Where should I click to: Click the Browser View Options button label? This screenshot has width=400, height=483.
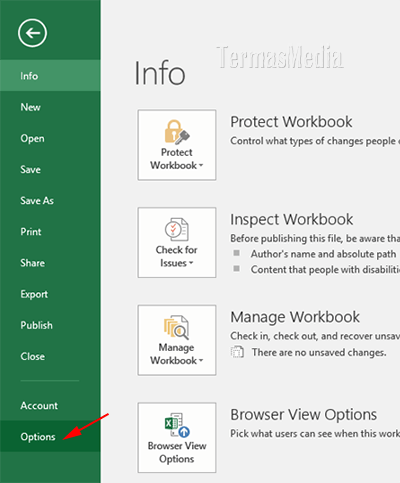[177, 452]
